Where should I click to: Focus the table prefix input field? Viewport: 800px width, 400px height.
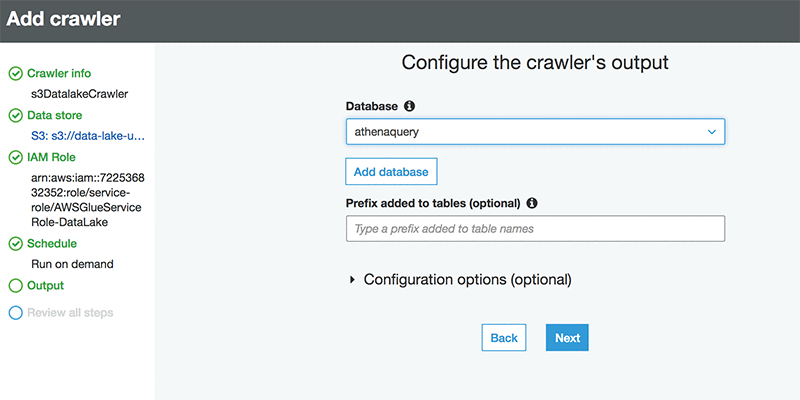pos(535,229)
